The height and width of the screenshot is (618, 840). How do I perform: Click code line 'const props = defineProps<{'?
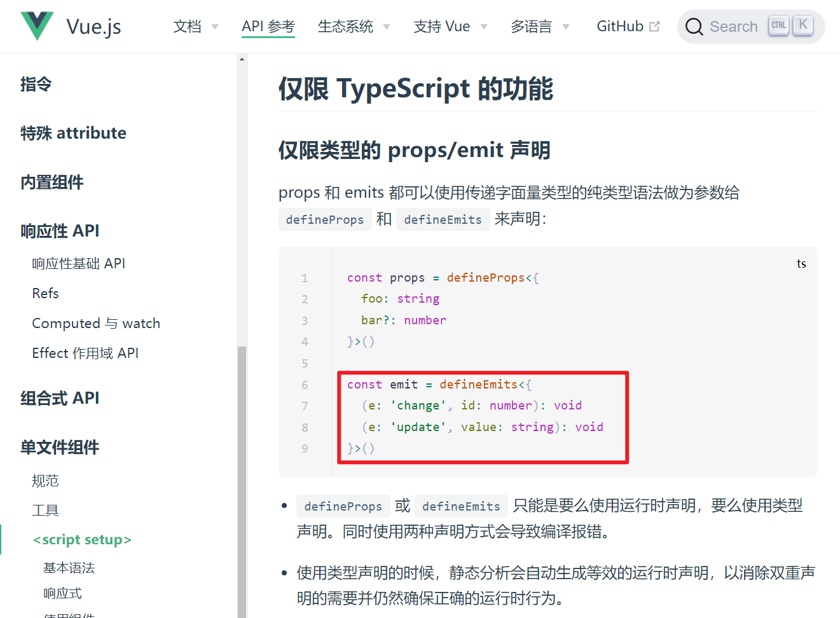click(x=443, y=278)
